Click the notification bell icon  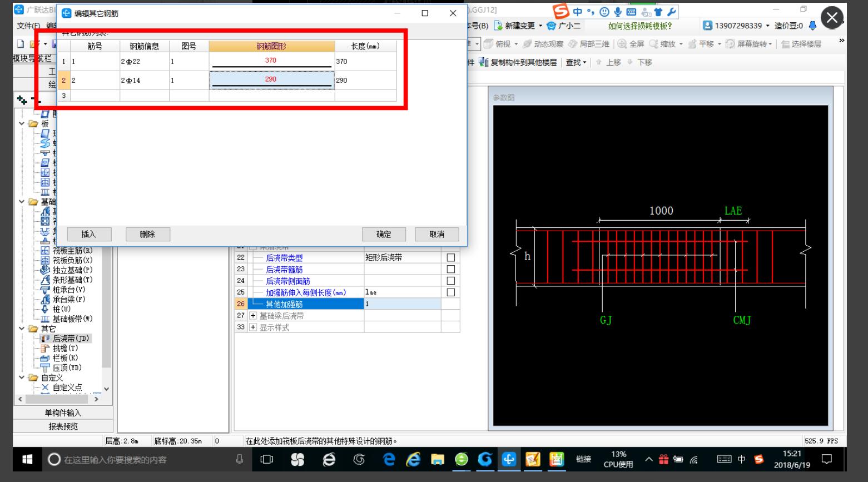[x=813, y=26]
